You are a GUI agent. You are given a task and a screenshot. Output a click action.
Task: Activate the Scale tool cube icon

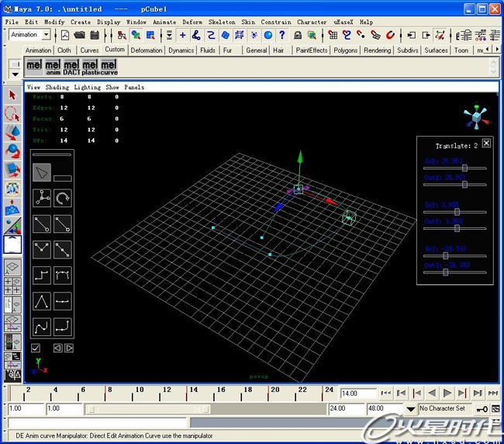click(x=12, y=169)
